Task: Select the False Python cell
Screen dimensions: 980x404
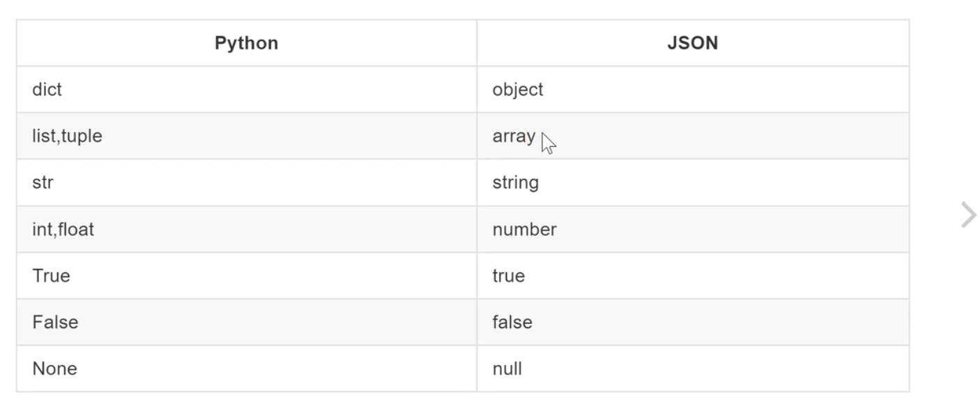Action: click(55, 323)
